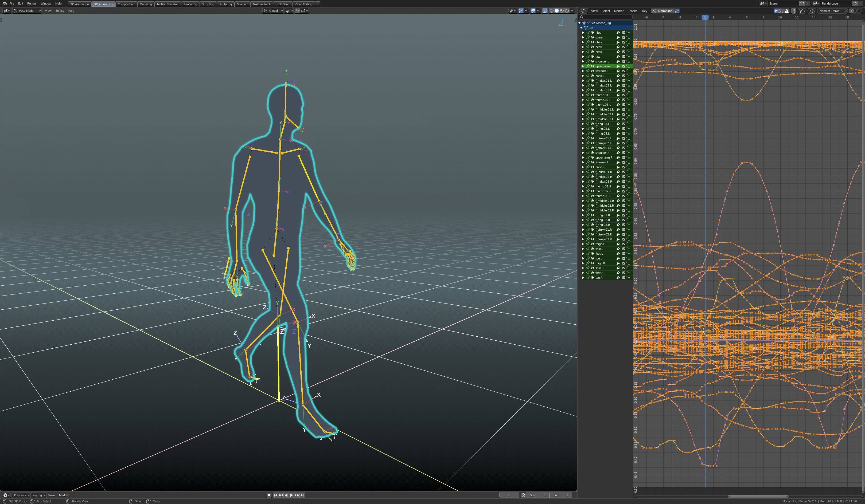The width and height of the screenshot is (865, 504).
Task: Toggle proportional editing in graph editor
Action: point(852,11)
